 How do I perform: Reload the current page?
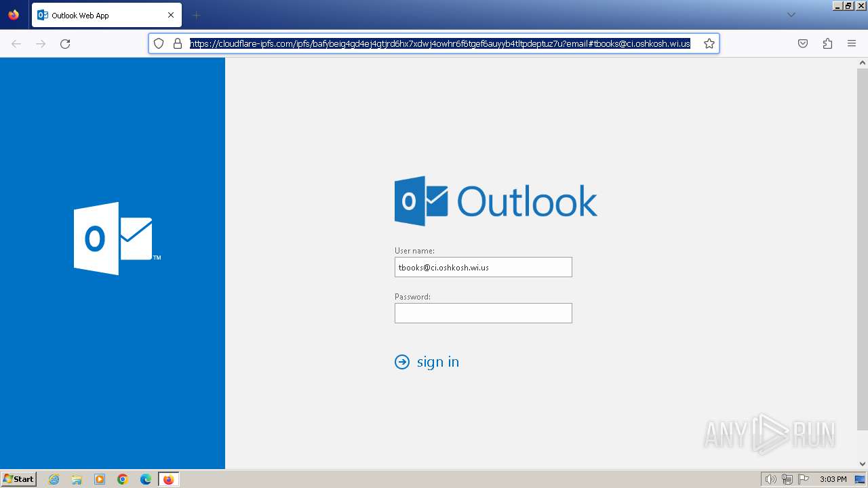point(65,43)
